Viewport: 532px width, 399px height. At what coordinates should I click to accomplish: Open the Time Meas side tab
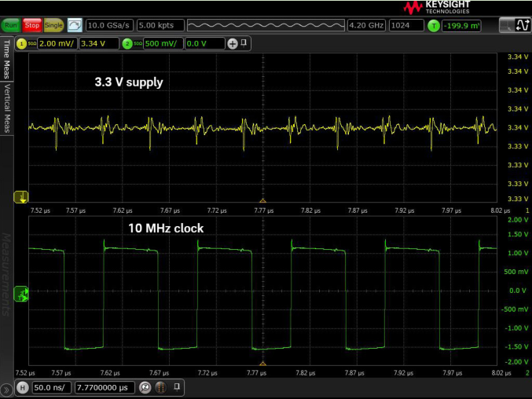click(x=6, y=59)
